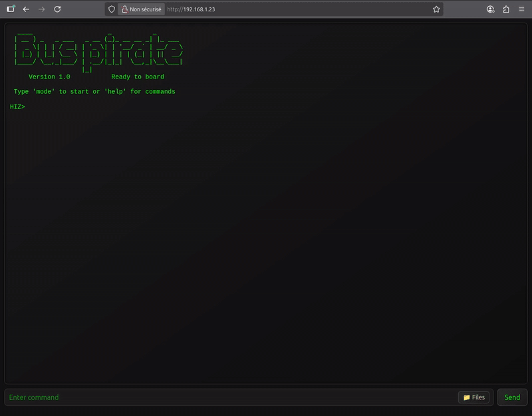Click the browser forward arrow
Screen dimensions: 532x416
click(42, 9)
